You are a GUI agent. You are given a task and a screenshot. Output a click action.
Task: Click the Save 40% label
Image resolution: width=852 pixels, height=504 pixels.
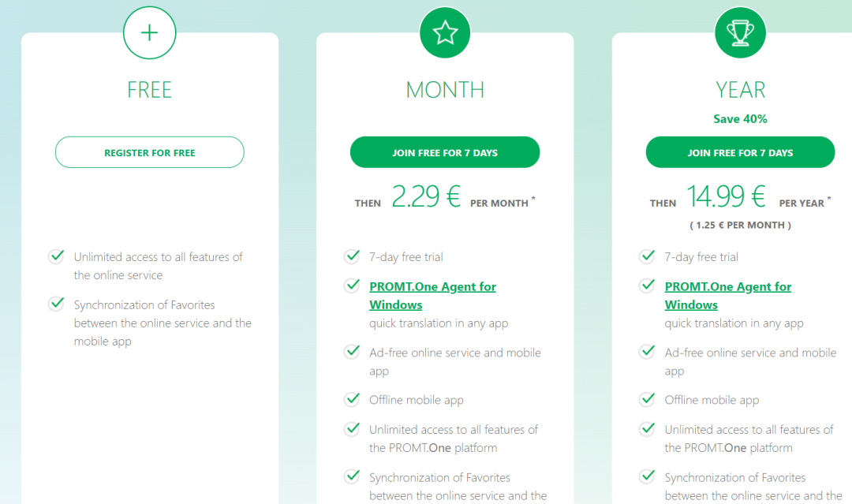[x=740, y=119]
